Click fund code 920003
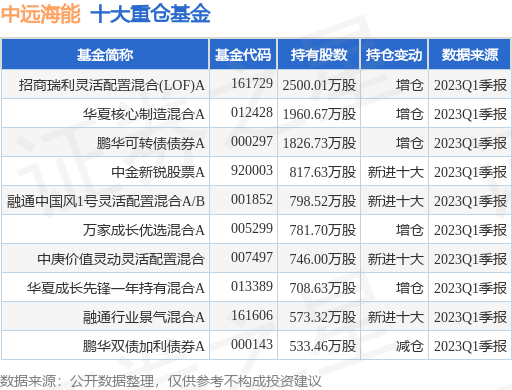The height and width of the screenshot is (390, 512). 252,170
